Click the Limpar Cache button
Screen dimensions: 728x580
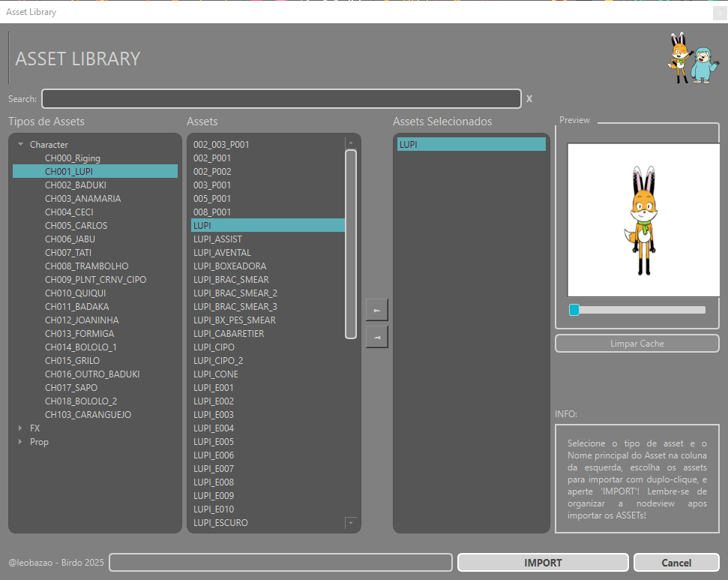tap(637, 344)
